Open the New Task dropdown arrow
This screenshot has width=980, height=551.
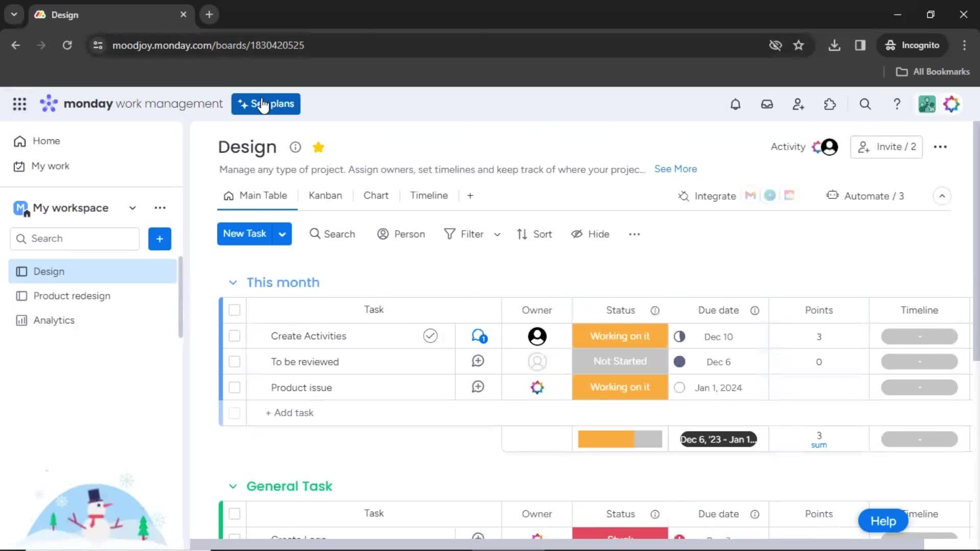282,234
